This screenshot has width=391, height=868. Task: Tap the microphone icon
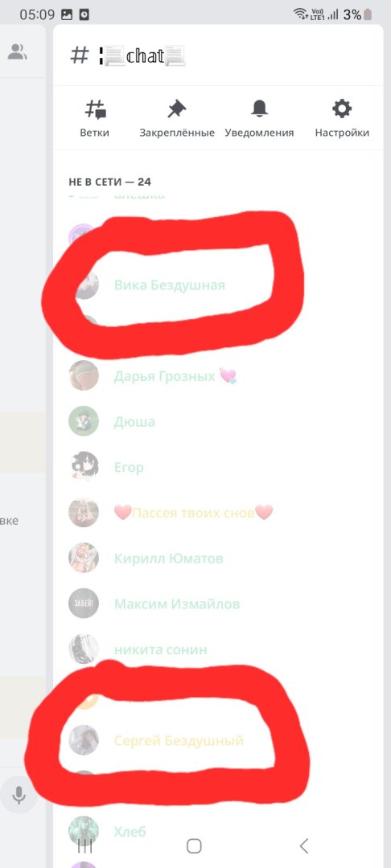19,796
